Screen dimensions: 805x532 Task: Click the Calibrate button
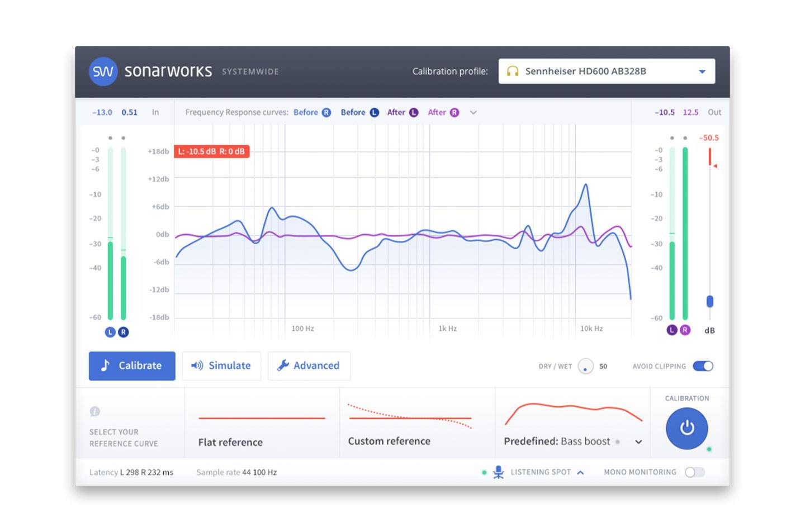pyautogui.click(x=132, y=365)
